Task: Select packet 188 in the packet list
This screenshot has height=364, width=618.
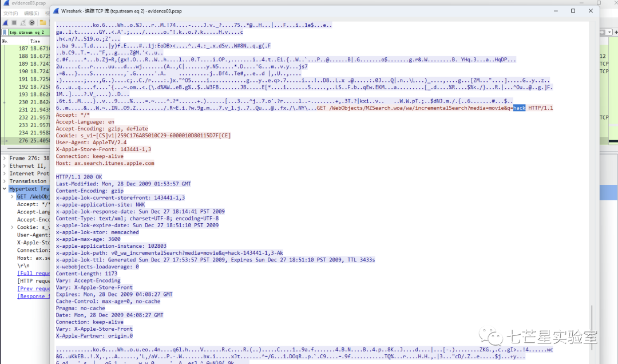Action: point(26,56)
